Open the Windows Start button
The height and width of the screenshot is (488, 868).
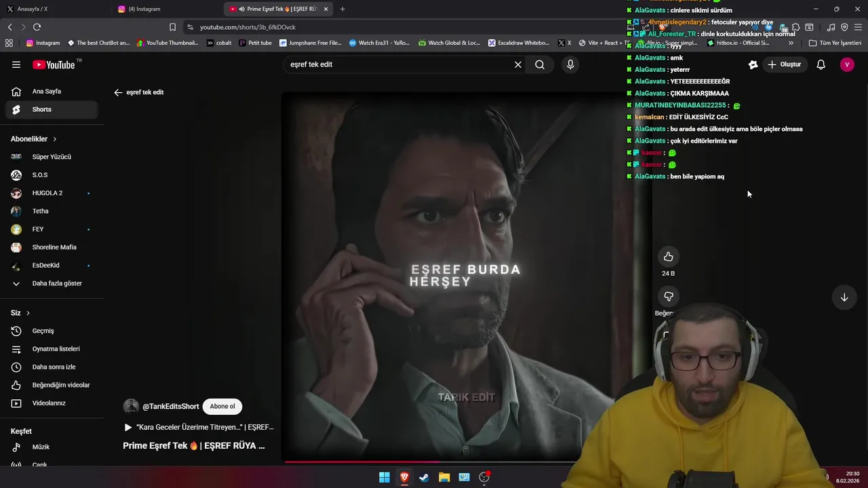coord(384,477)
